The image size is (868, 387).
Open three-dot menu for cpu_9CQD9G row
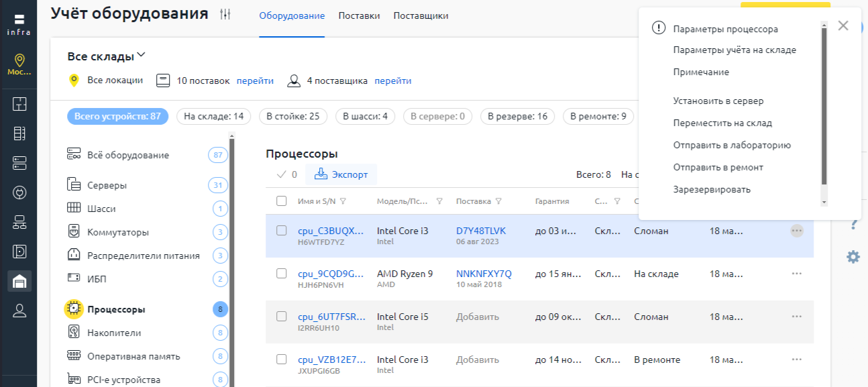(797, 274)
